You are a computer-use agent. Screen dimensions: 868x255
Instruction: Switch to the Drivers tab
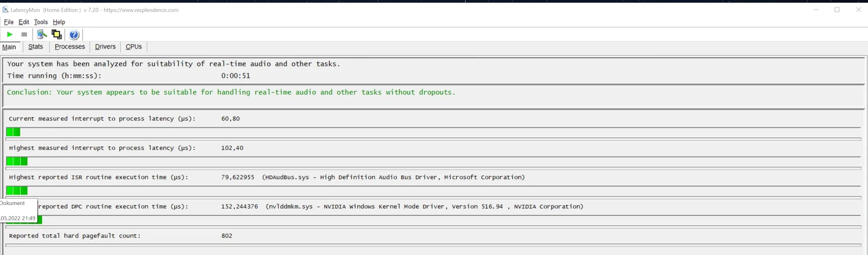pyautogui.click(x=106, y=47)
